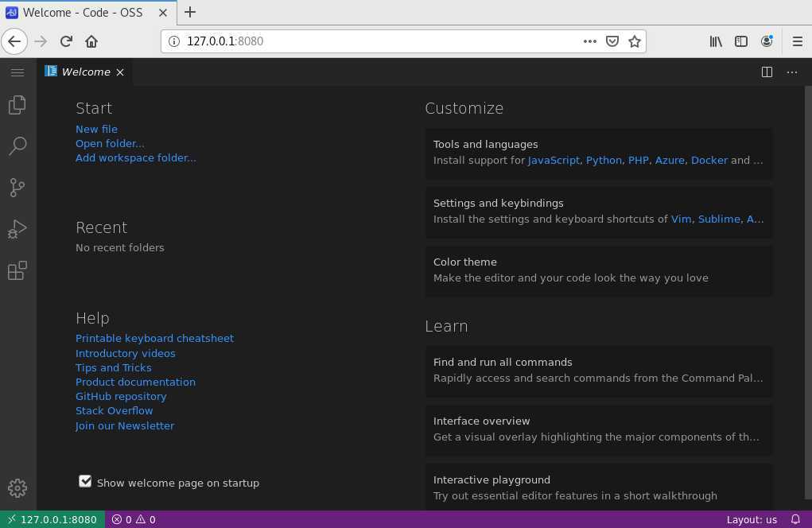Open the Run and Debug view

pos(17,229)
